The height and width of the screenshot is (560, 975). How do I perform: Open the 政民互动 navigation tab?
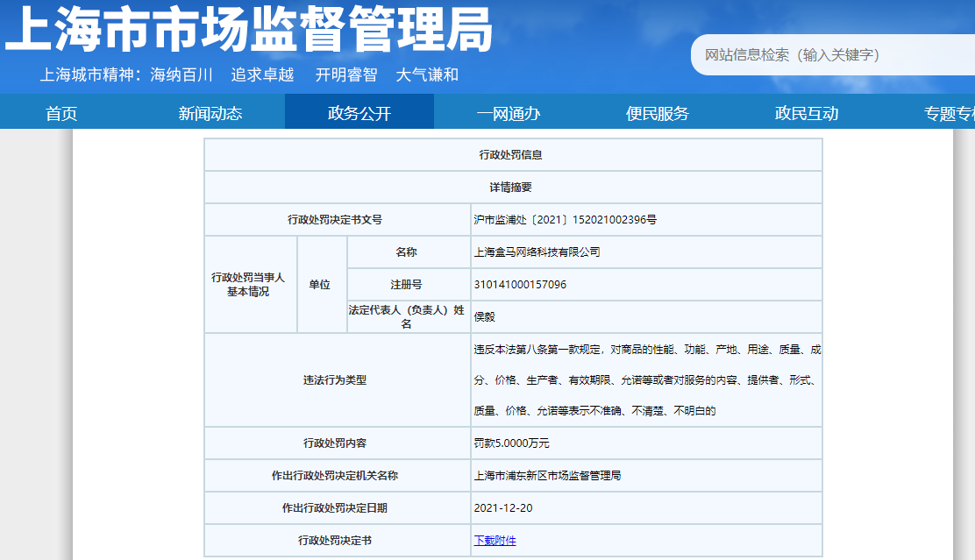(807, 113)
